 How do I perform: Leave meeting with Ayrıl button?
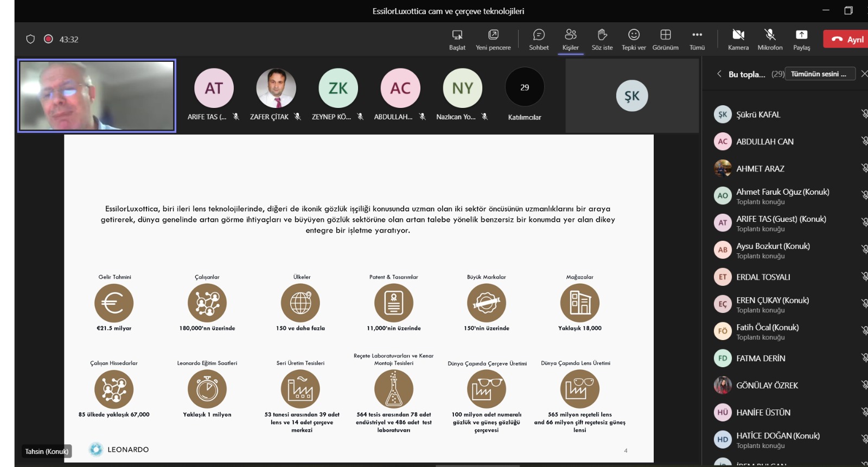(846, 39)
